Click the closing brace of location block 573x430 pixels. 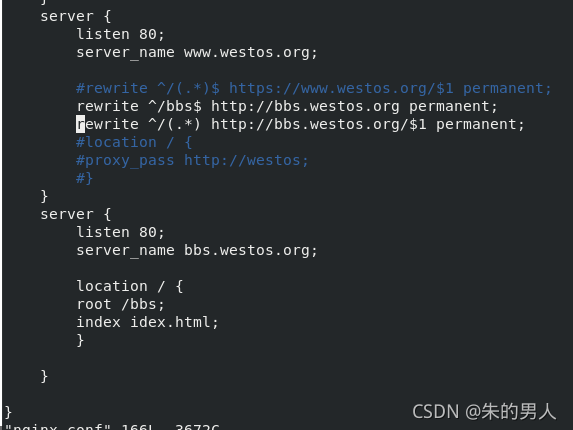click(80, 340)
